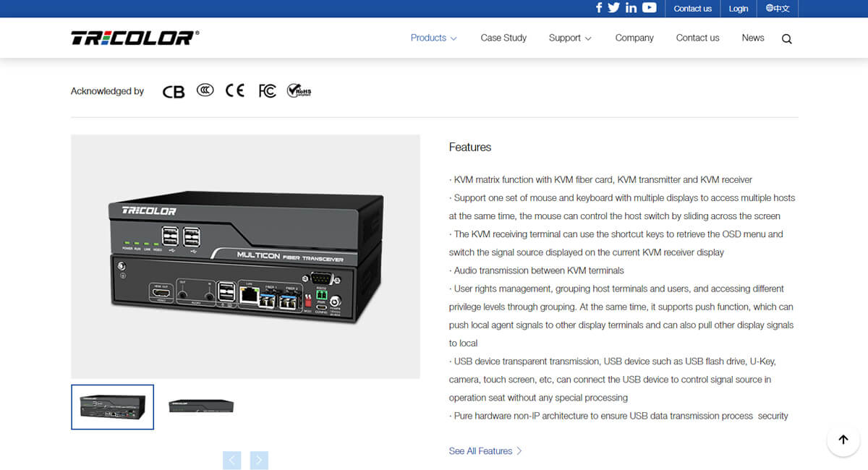Expand the Support dropdown menu

[569, 38]
